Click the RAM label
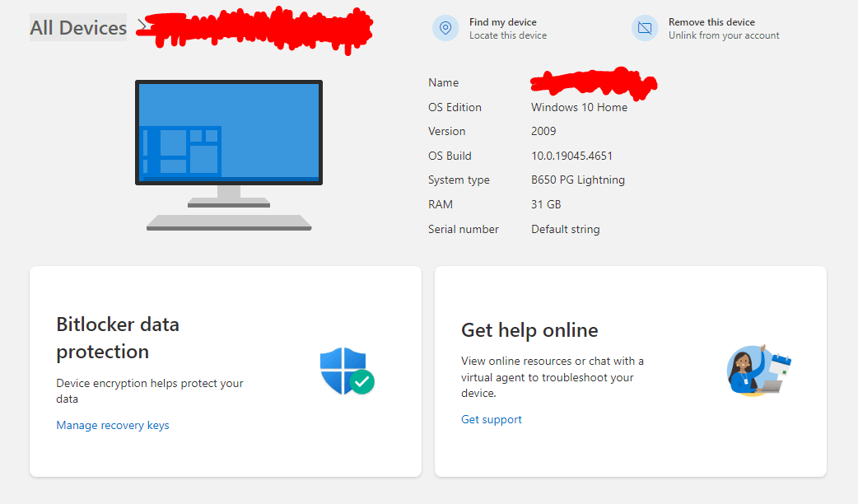The image size is (858, 504). [441, 204]
